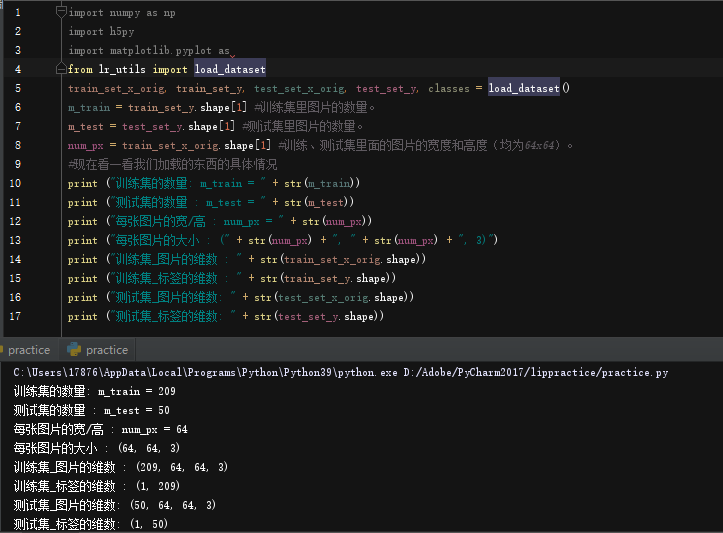This screenshot has width=723, height=533.
Task: Click the print keyword on line 13
Action: [83, 240]
